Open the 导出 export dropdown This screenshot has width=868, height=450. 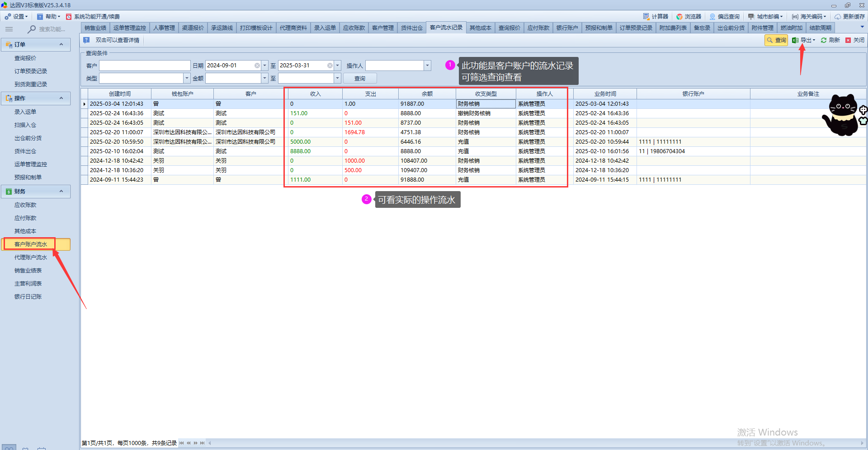click(804, 40)
